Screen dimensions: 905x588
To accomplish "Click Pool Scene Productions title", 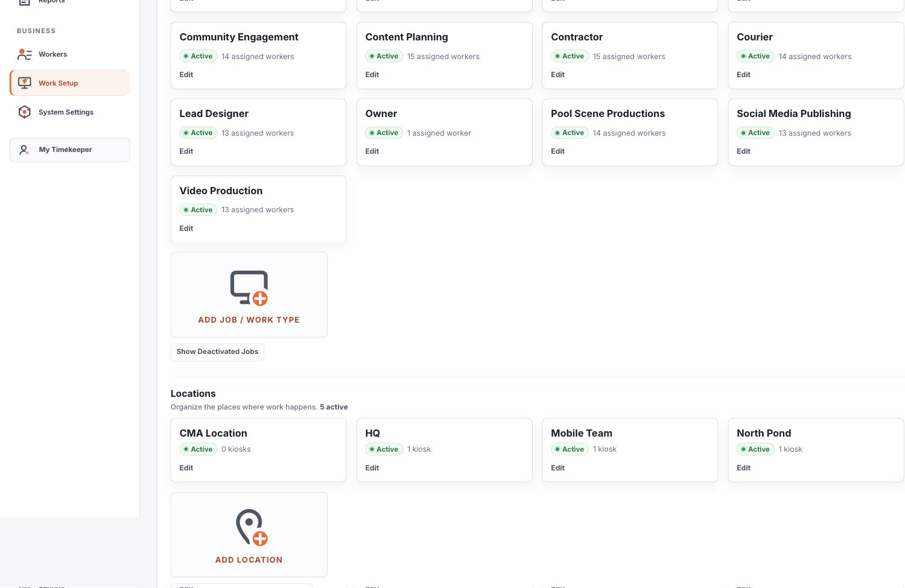I will (608, 114).
